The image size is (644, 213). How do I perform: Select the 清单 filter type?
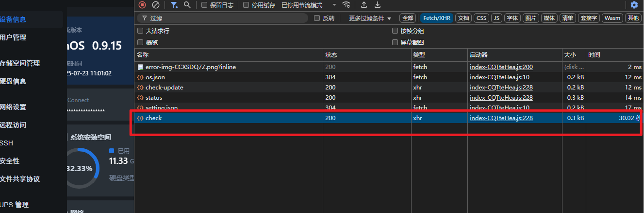coord(567,18)
